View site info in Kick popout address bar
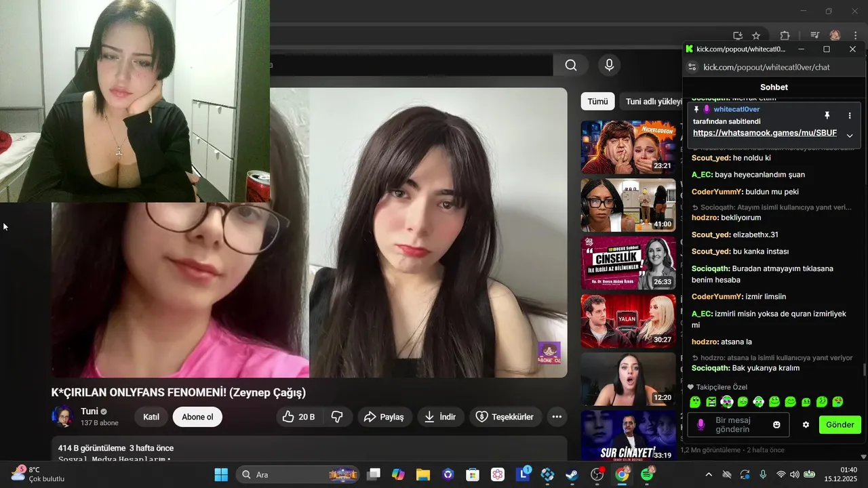The width and height of the screenshot is (868, 488). click(692, 67)
